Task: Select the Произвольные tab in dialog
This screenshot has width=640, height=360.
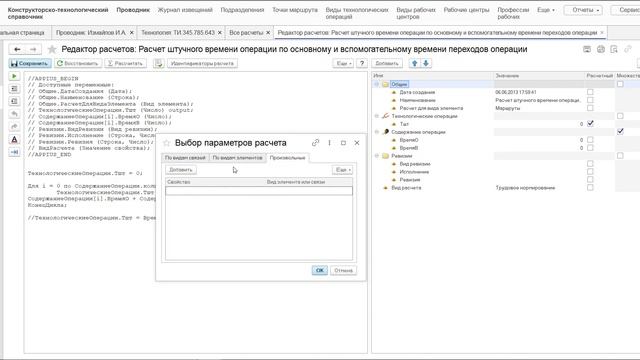Action: (287, 158)
